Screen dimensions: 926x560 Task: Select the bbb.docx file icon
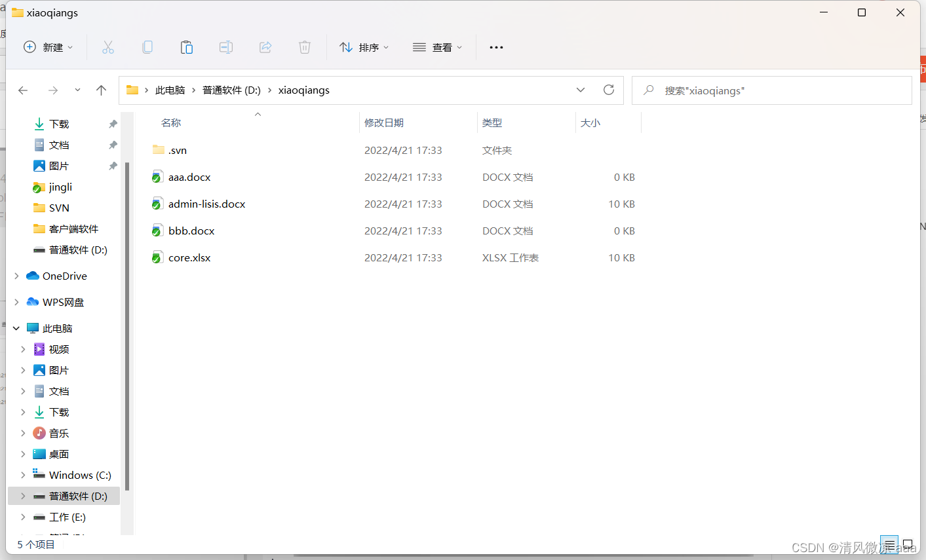click(157, 231)
